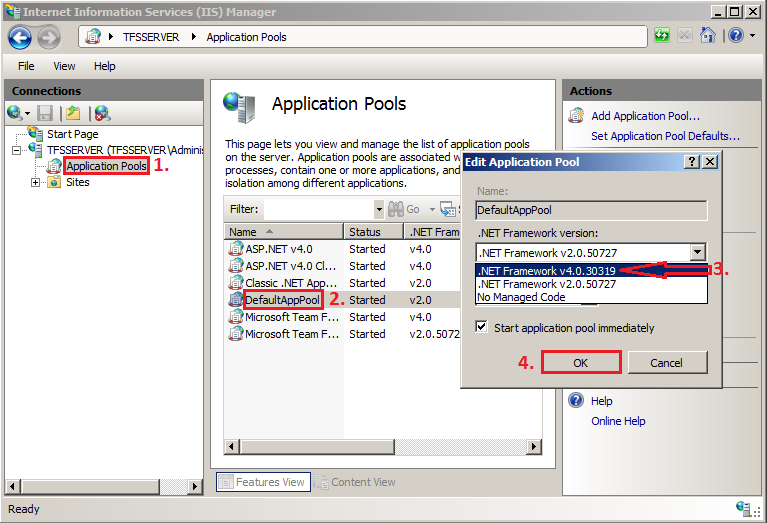Select Start Page in Connections tree
This screenshot has height=523, width=767.
(72, 134)
